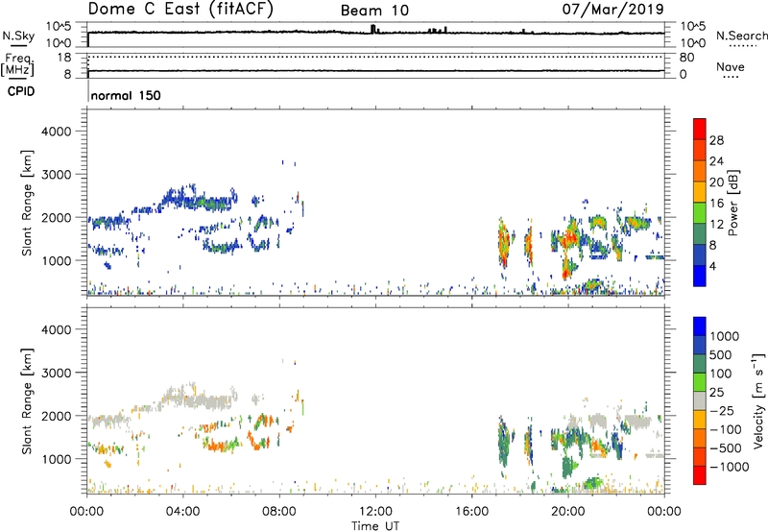Image resolution: width=768 pixels, height=532 pixels.
Task: Click the '-1000' tick on Velocity scale
Action: [x=729, y=467]
